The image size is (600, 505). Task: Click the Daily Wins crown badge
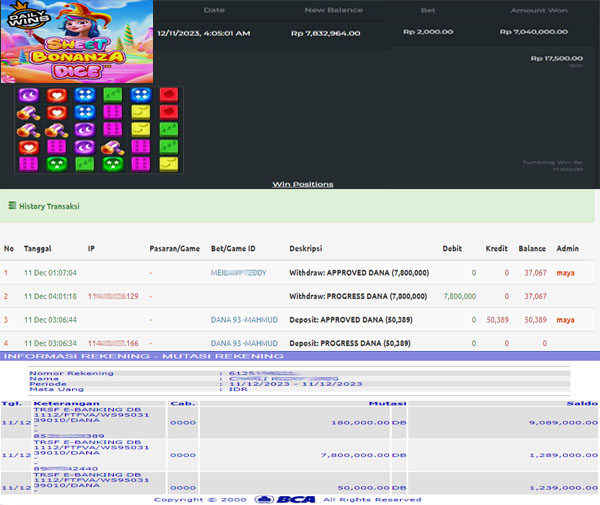click(x=28, y=16)
